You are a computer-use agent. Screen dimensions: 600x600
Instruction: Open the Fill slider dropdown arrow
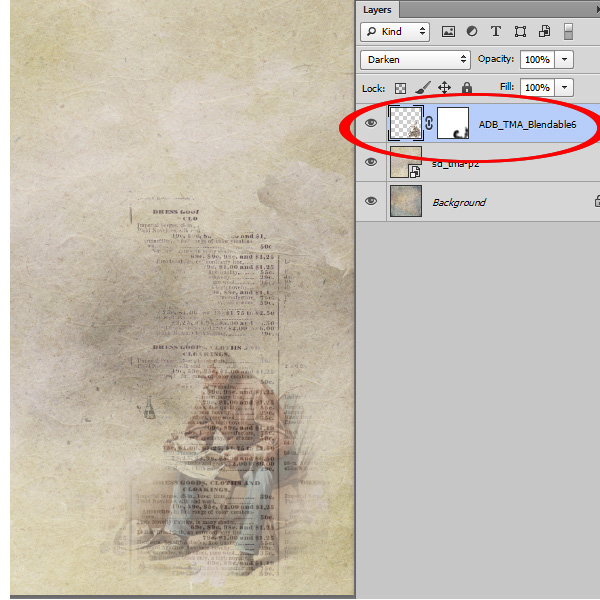tap(564, 88)
